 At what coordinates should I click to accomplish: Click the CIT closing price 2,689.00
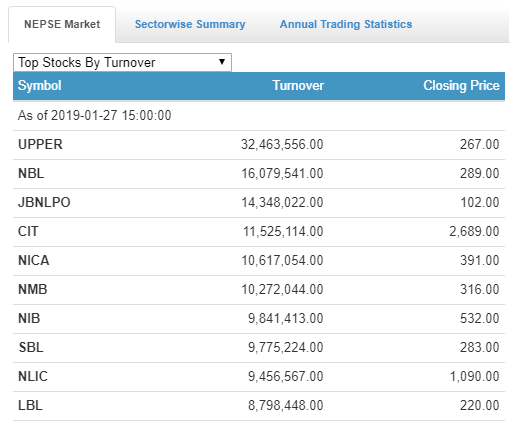[474, 231]
